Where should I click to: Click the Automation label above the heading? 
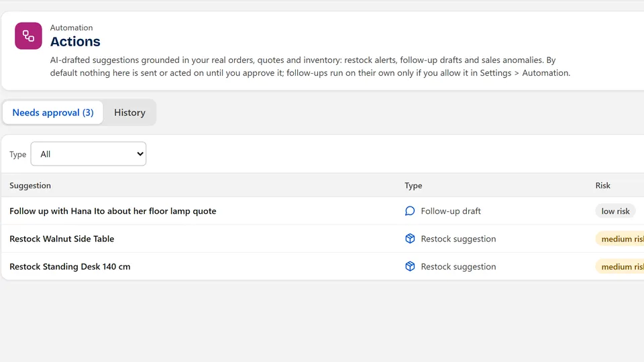pyautogui.click(x=72, y=27)
